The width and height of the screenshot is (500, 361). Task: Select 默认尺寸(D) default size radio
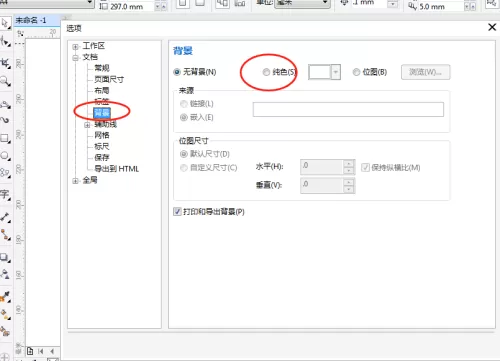(x=205, y=154)
